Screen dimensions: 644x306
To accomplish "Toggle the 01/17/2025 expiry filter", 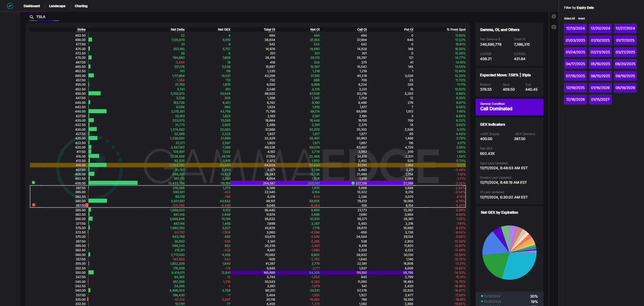I will [x=625, y=40].
